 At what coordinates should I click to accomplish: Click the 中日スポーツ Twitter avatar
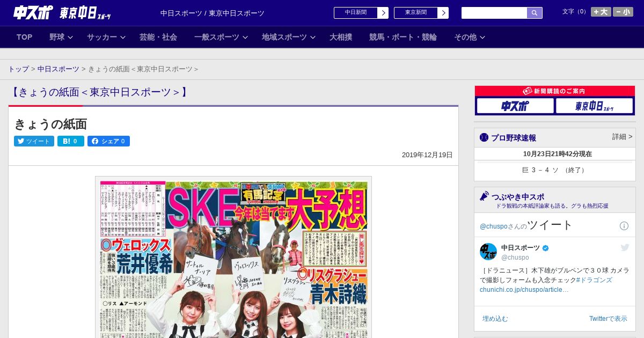(488, 252)
